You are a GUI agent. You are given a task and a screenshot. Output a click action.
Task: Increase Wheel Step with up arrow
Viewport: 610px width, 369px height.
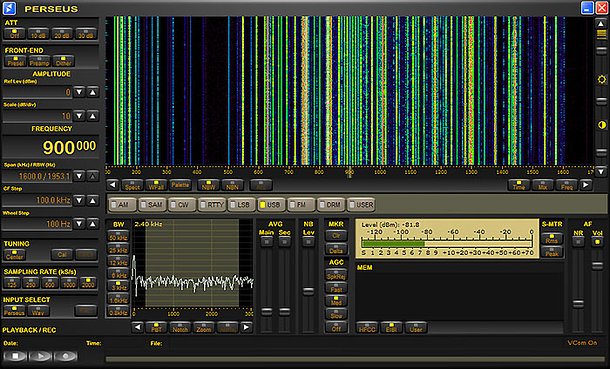click(x=93, y=224)
